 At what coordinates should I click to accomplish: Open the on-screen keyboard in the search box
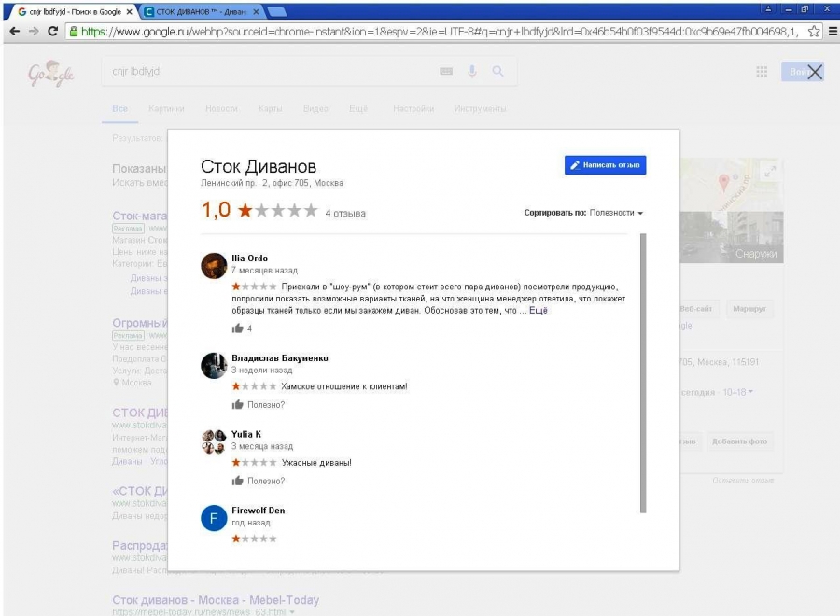(446, 71)
